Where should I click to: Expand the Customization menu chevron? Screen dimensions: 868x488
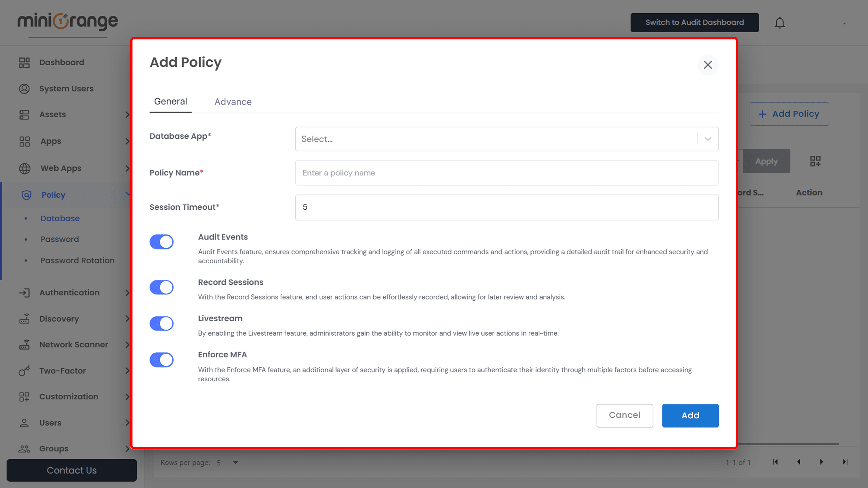(x=127, y=397)
